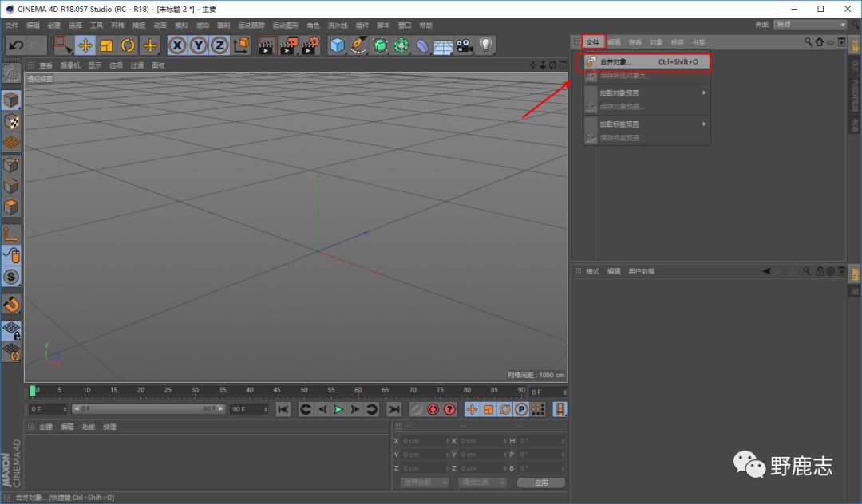Viewport: 862px width, 504px height.
Task: Click the Floor grid object icon in toolbar
Action: pyautogui.click(x=443, y=45)
